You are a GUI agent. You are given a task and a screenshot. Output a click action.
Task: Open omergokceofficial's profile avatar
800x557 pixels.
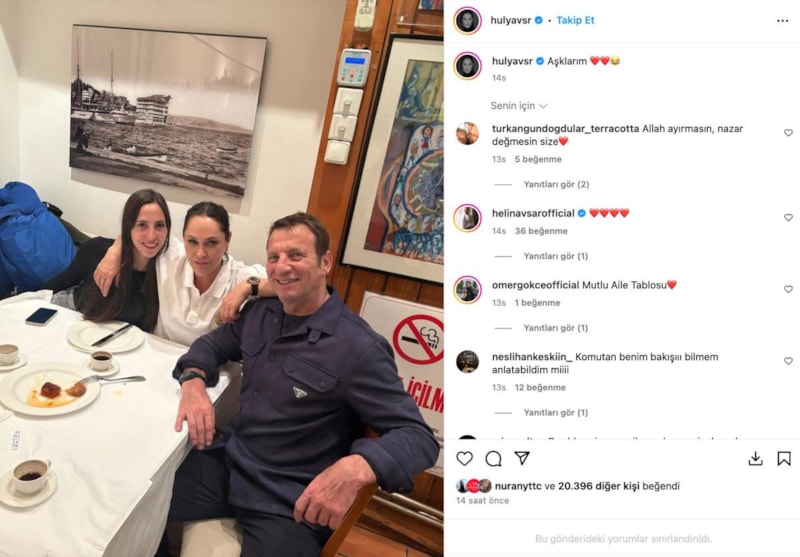tap(467, 290)
